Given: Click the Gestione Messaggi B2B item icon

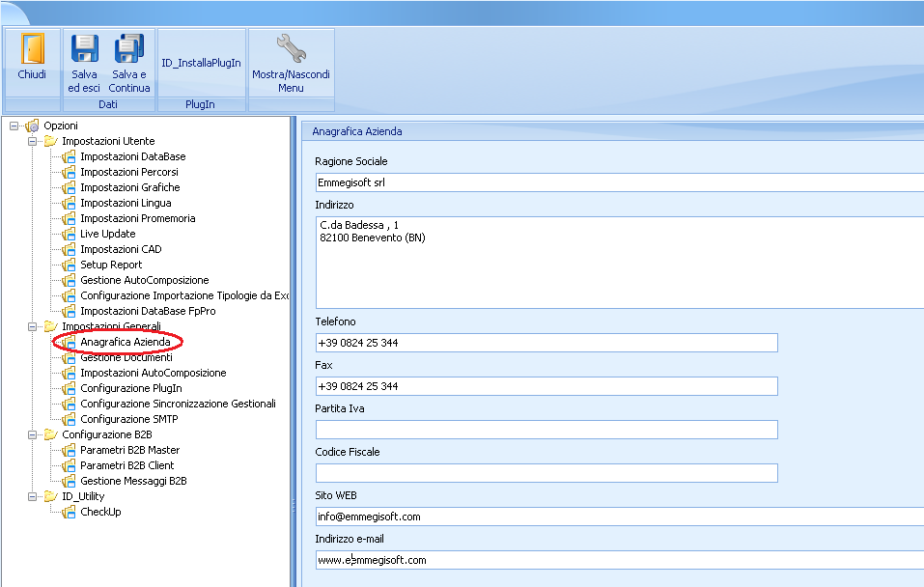Looking at the screenshot, I should [69, 481].
